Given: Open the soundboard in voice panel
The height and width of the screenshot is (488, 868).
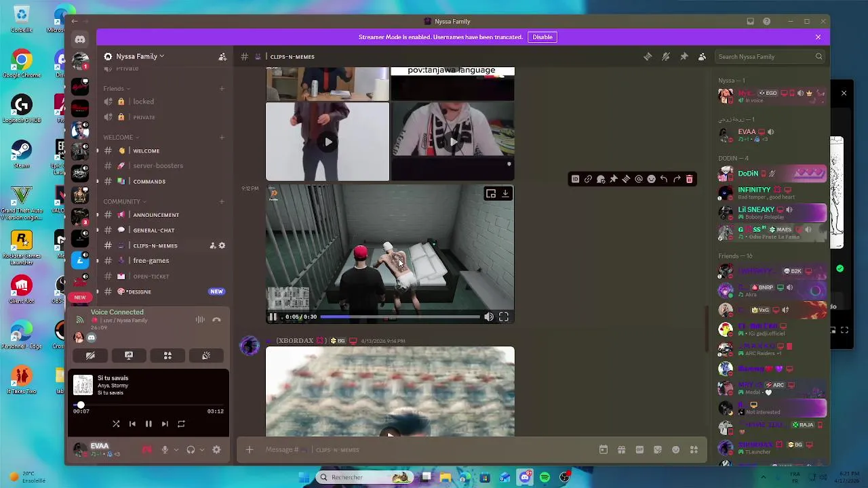Looking at the screenshot, I should click(206, 355).
